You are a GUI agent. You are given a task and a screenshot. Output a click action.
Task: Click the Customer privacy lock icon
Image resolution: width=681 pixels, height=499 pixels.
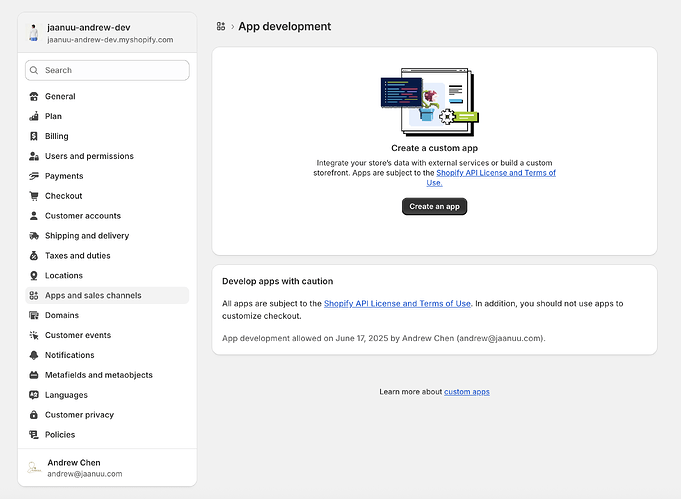tap(34, 415)
